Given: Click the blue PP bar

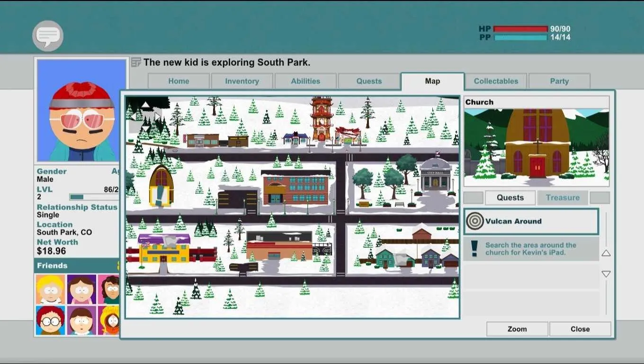Looking at the screenshot, I should click(x=520, y=37).
